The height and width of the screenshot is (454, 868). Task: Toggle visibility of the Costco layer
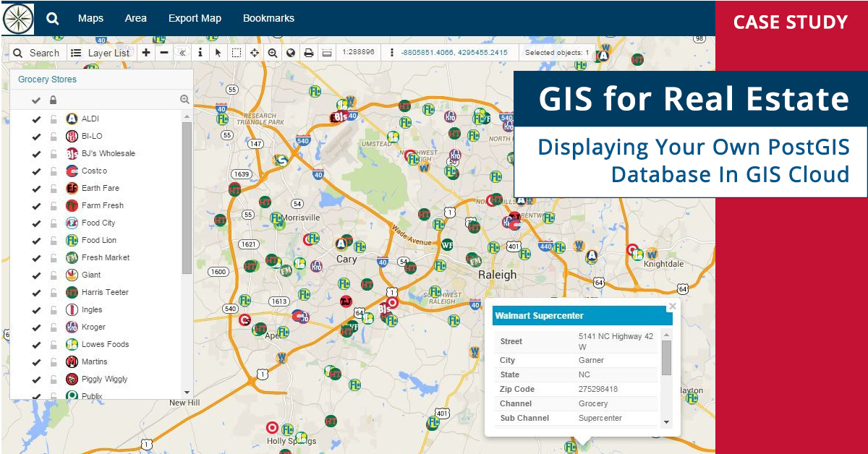tap(36, 171)
